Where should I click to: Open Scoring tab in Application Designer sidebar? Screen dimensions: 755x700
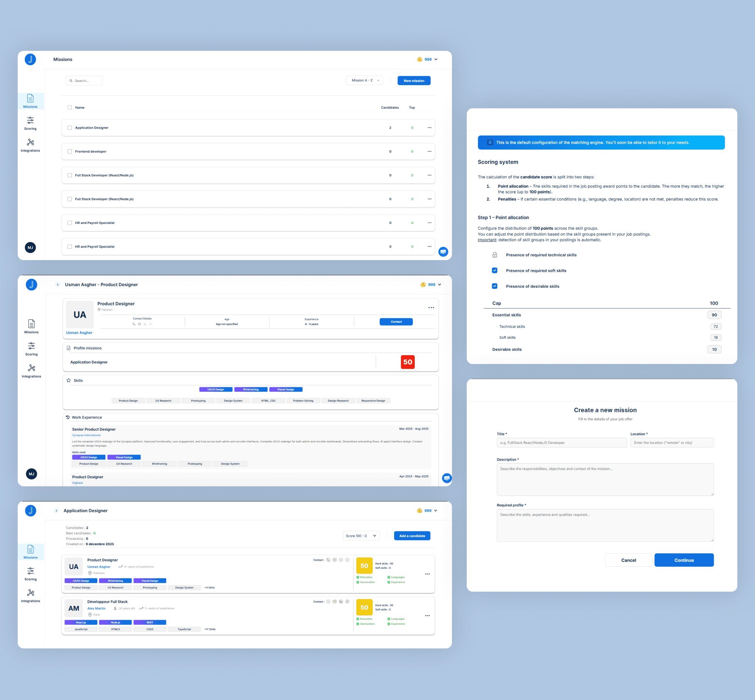(x=31, y=574)
